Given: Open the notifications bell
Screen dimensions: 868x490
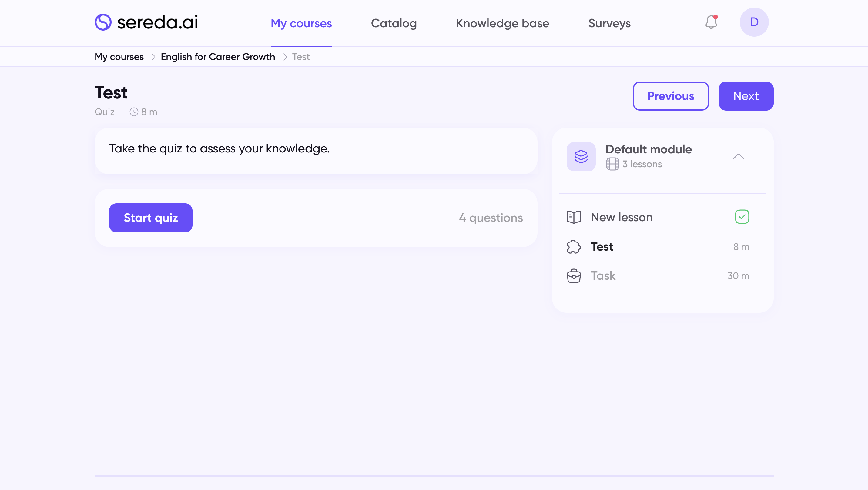Looking at the screenshot, I should 711,22.
